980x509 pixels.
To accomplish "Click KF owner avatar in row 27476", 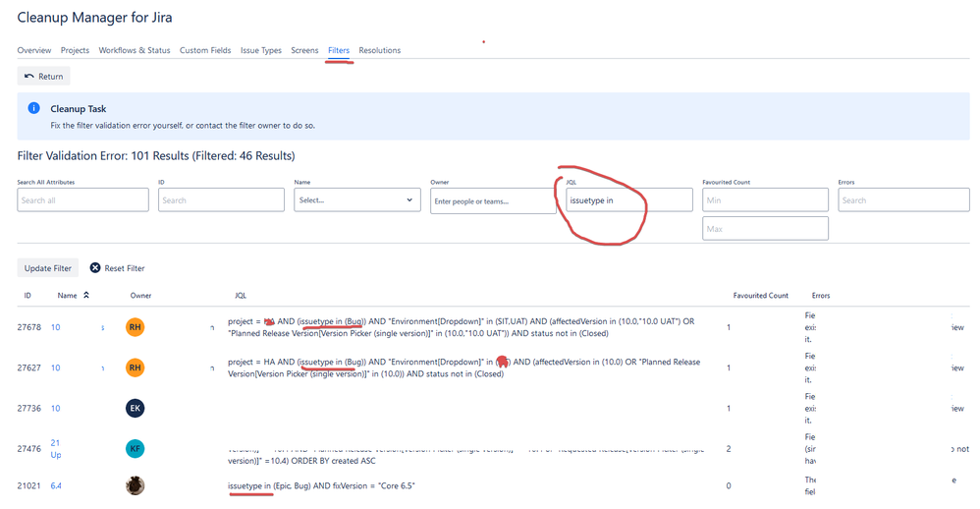I will pos(135,448).
